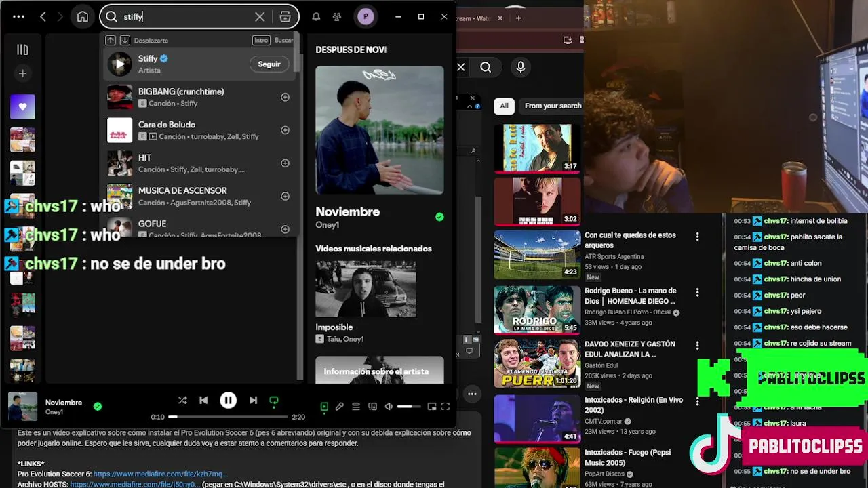Go back in Spotify navigation
The height and width of the screenshot is (488, 868).
(43, 17)
